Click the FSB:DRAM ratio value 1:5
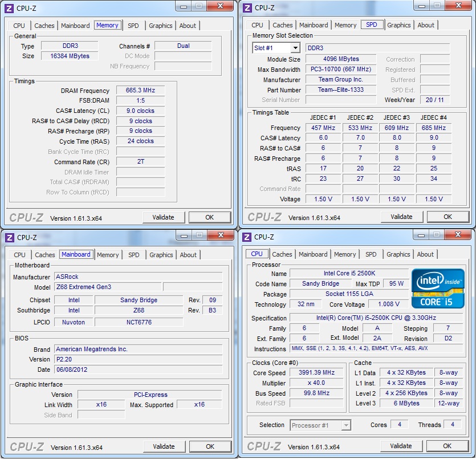This screenshot has width=476, height=459. pos(141,100)
